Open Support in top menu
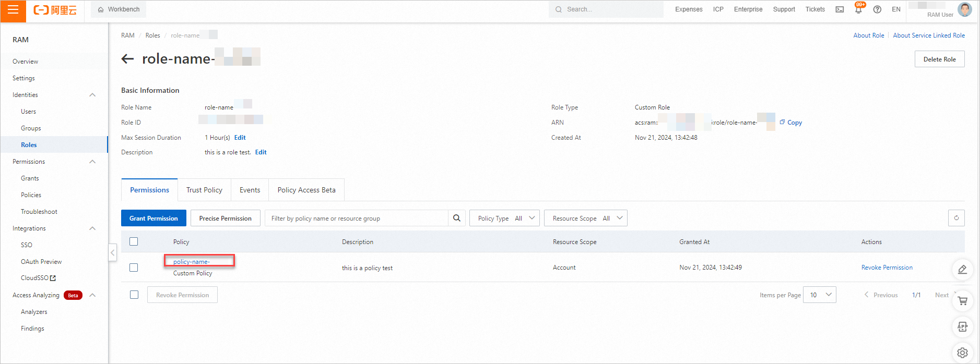This screenshot has width=980, height=364. (784, 9)
